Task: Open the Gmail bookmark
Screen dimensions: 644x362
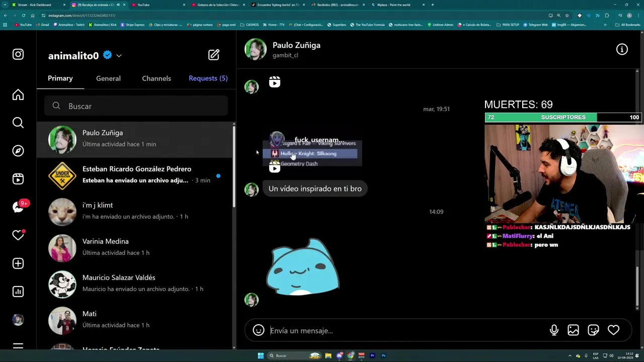Action: click(42, 25)
